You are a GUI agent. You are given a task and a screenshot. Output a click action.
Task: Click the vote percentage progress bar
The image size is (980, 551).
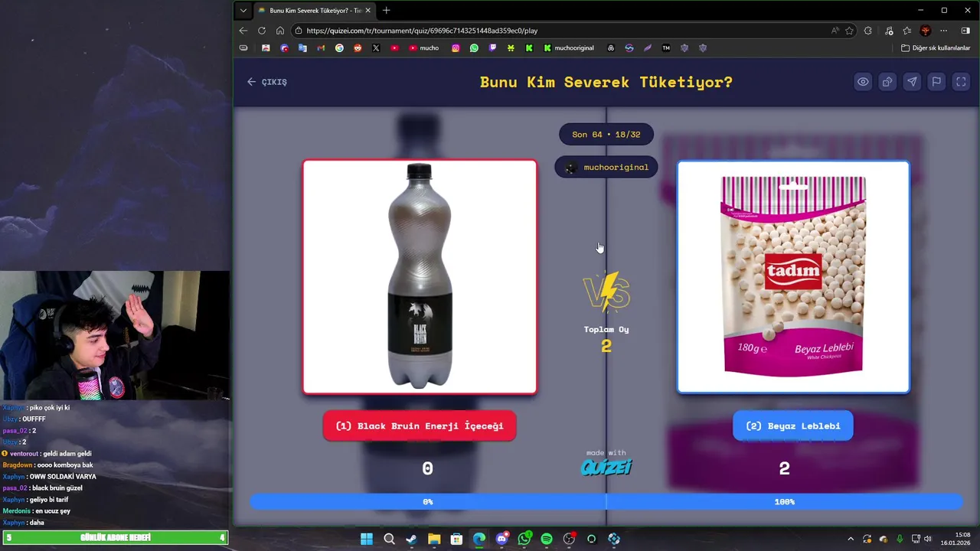tap(606, 502)
